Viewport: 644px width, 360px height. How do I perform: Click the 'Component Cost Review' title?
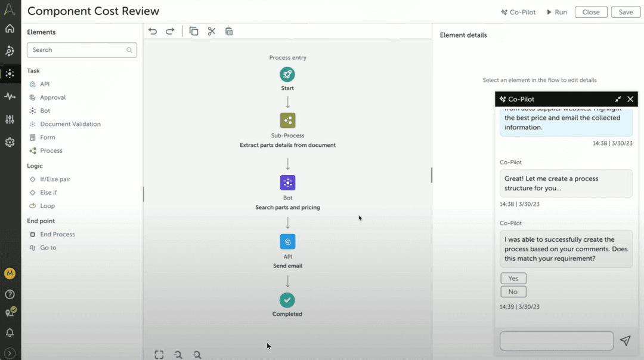pyautogui.click(x=93, y=11)
